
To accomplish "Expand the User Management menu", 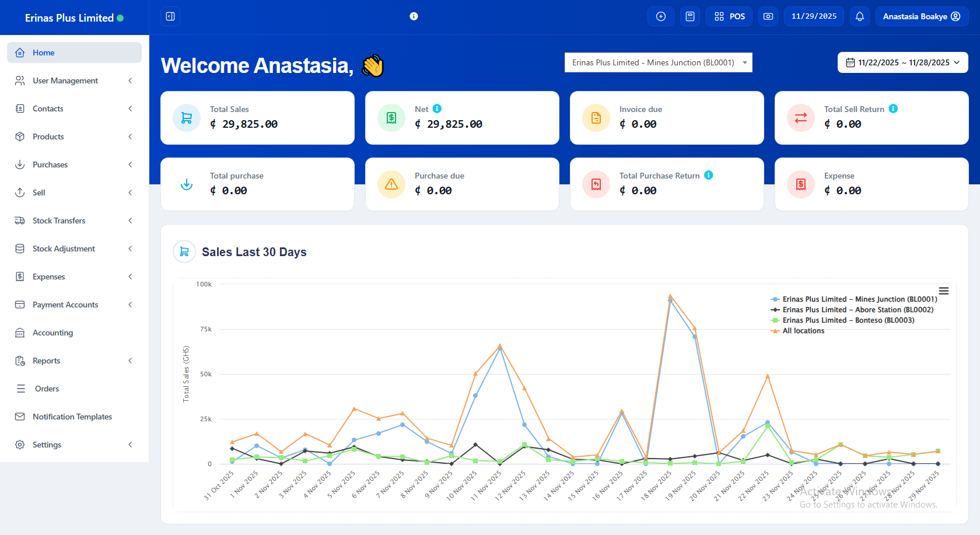I will [x=74, y=81].
